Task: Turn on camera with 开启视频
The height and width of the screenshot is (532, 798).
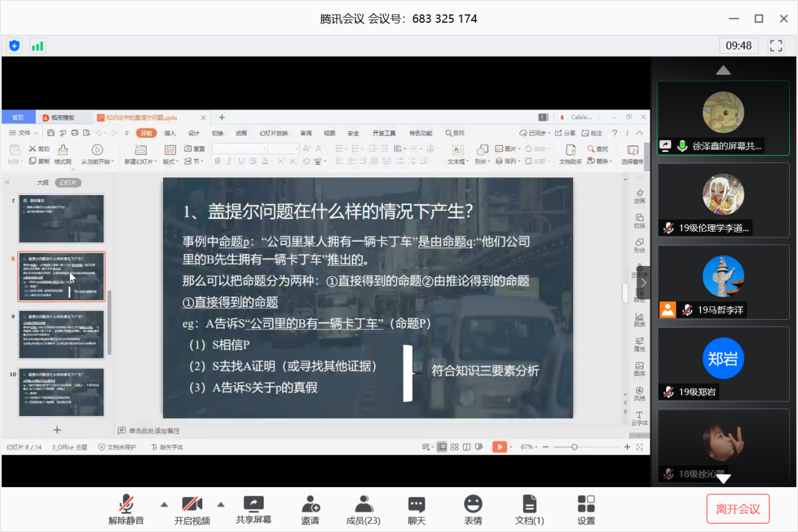Action: [192, 510]
